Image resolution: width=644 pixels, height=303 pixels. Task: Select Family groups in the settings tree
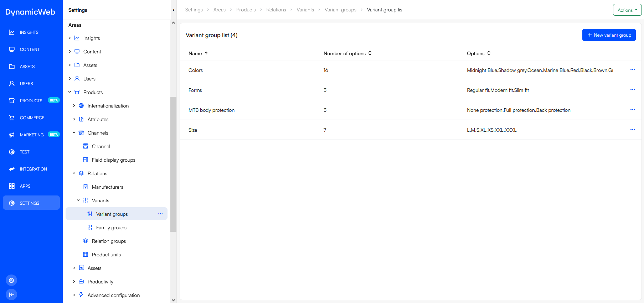click(111, 228)
